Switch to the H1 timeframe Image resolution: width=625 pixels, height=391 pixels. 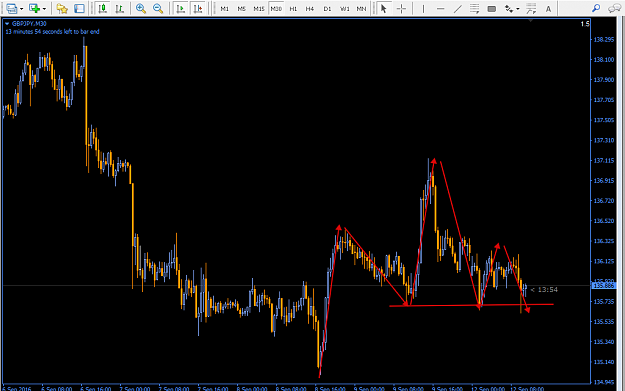pyautogui.click(x=293, y=9)
